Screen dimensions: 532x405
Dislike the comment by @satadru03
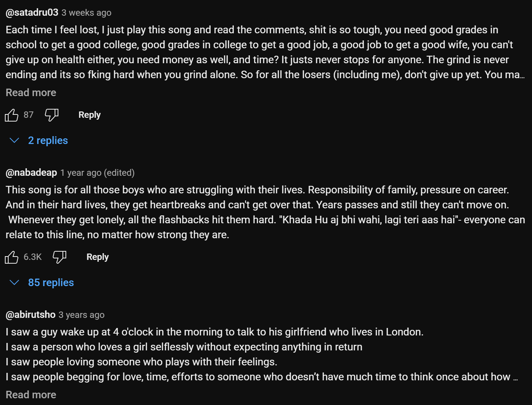(52, 115)
